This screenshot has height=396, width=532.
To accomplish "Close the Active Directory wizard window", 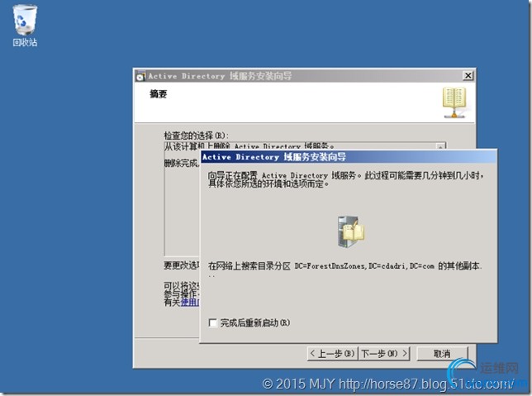I will tap(468, 75).
